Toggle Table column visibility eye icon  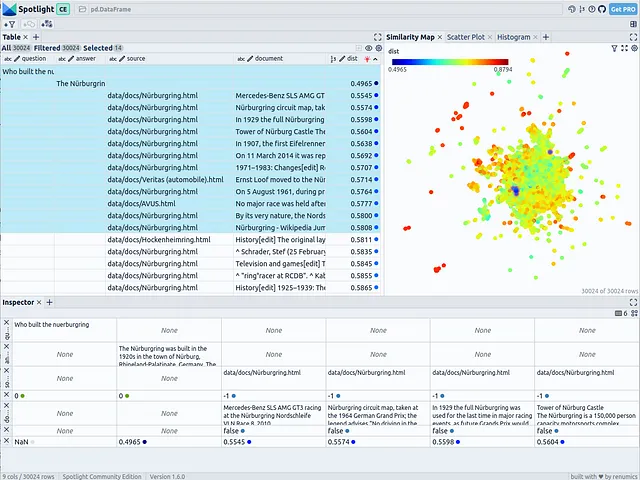tap(369, 48)
